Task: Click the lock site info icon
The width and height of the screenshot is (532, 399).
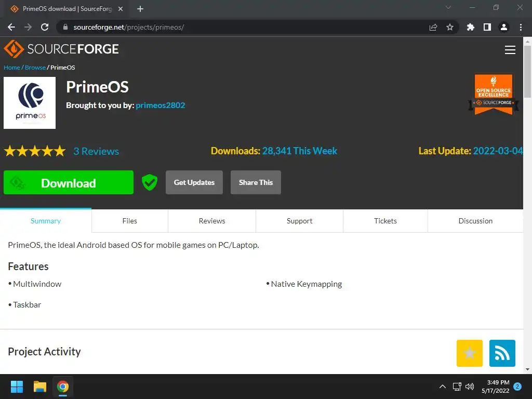Action: point(65,27)
